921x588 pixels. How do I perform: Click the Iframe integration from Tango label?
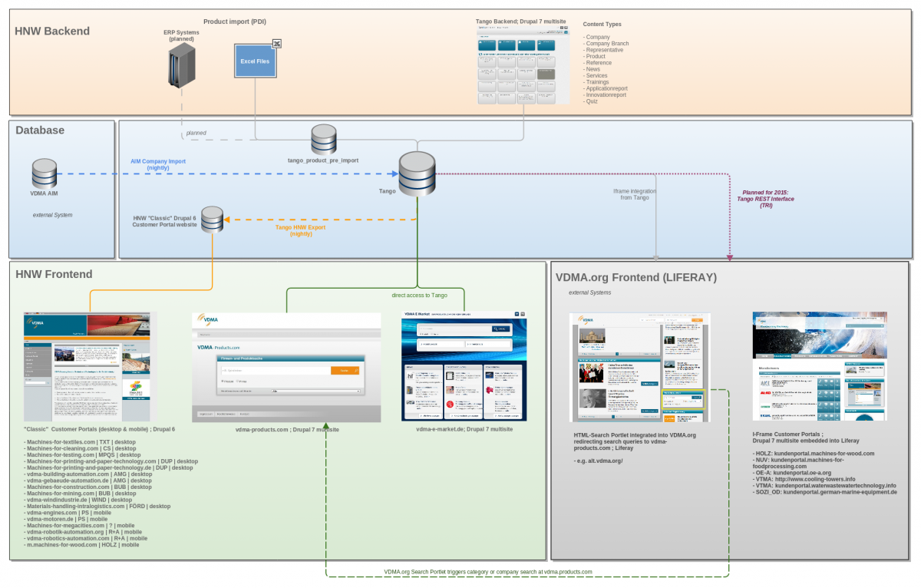click(x=635, y=194)
